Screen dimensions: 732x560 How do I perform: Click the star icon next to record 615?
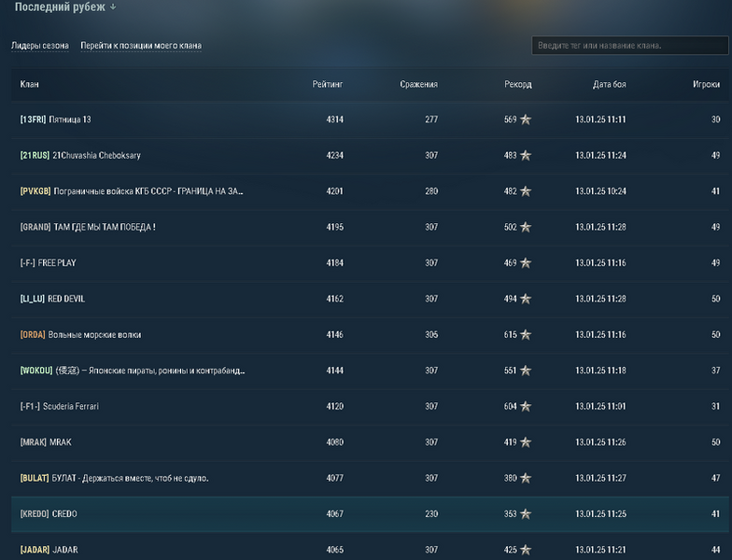(526, 335)
